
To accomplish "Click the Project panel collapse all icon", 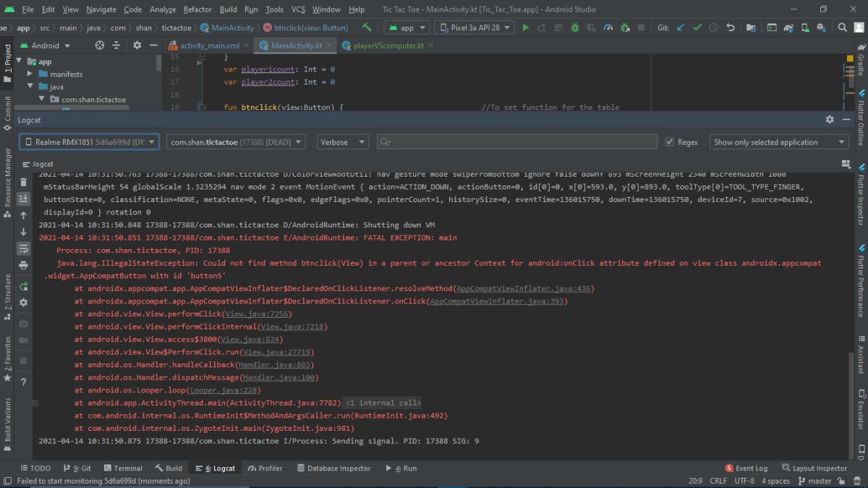I will (117, 45).
